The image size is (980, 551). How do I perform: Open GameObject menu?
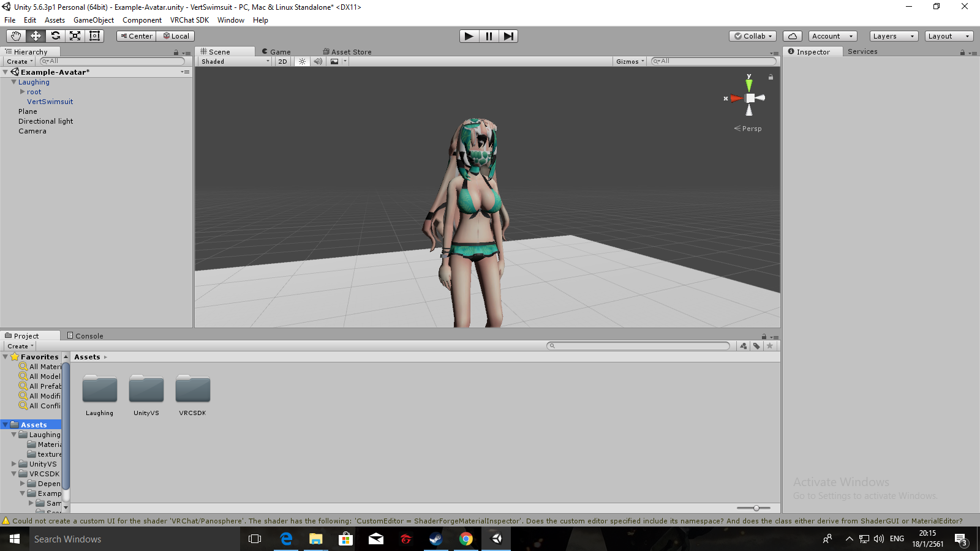coord(94,20)
